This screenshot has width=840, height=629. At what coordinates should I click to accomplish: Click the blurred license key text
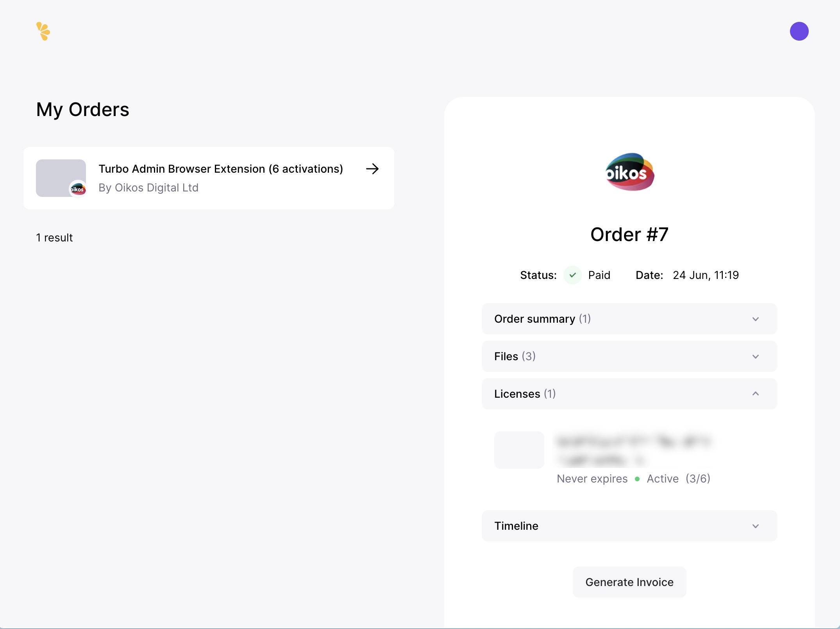634,450
